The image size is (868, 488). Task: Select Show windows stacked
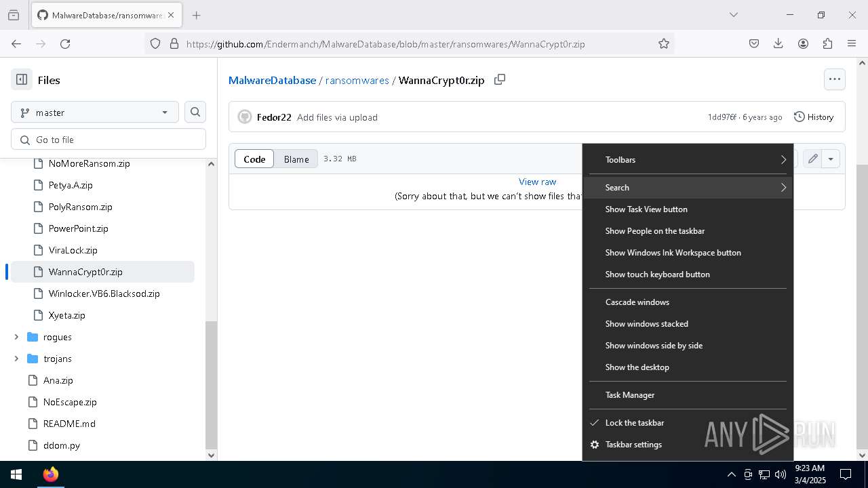click(x=688, y=324)
